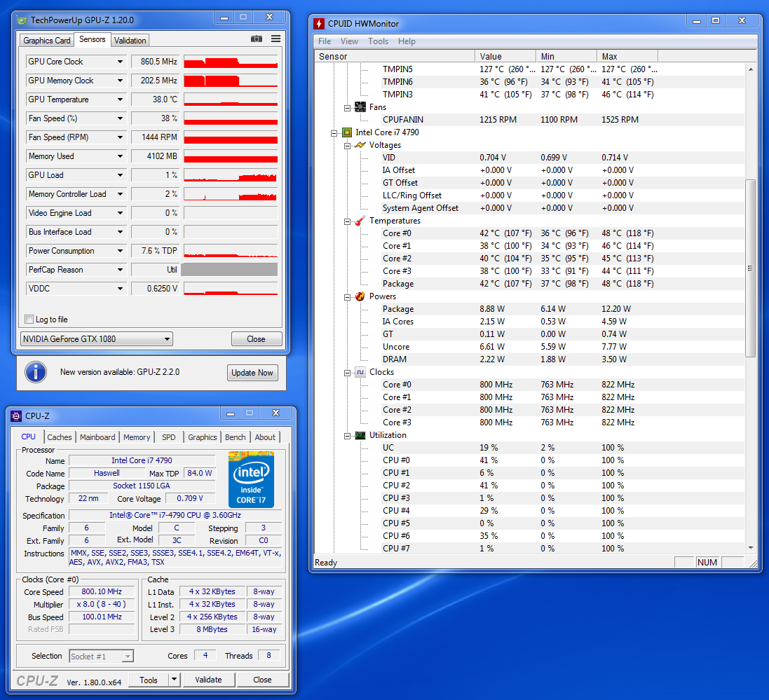Click the HWMonitor title bar lightning icon
769x700 pixels.
point(319,24)
